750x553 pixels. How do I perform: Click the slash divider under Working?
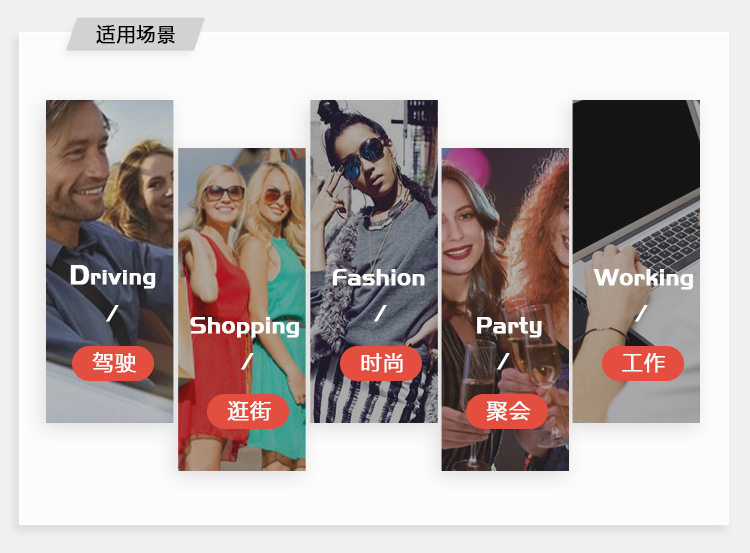coord(641,314)
